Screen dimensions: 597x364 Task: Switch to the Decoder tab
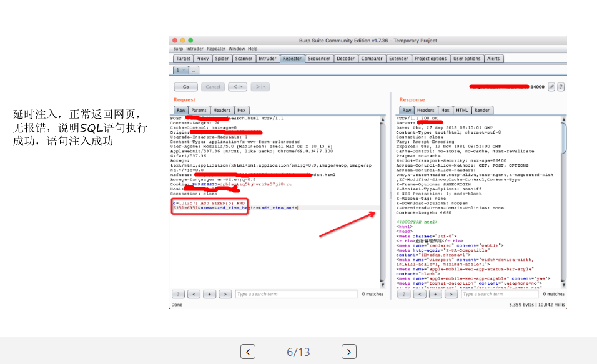(x=346, y=59)
